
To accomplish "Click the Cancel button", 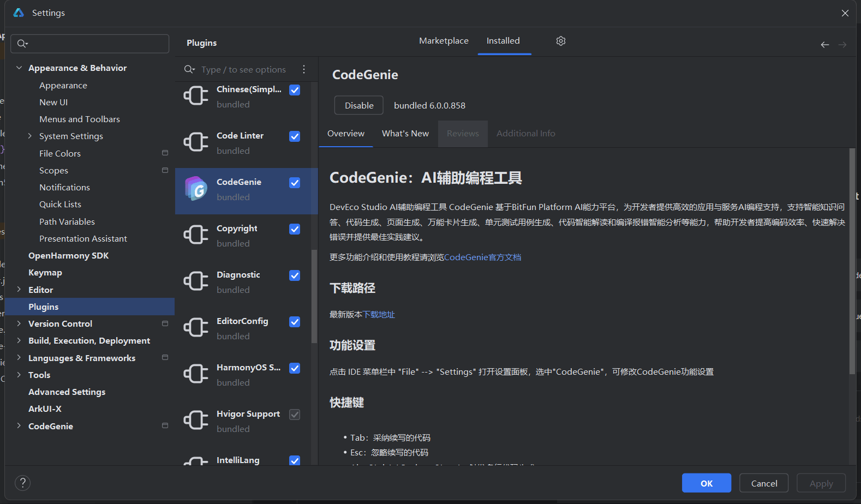I will 764,483.
